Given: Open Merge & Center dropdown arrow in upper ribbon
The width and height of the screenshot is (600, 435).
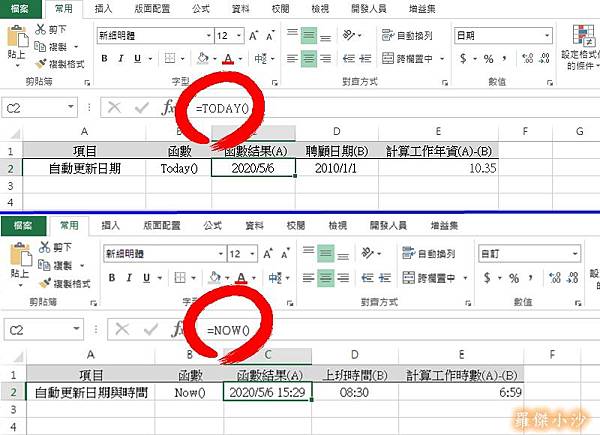Looking at the screenshot, I should (x=442, y=59).
